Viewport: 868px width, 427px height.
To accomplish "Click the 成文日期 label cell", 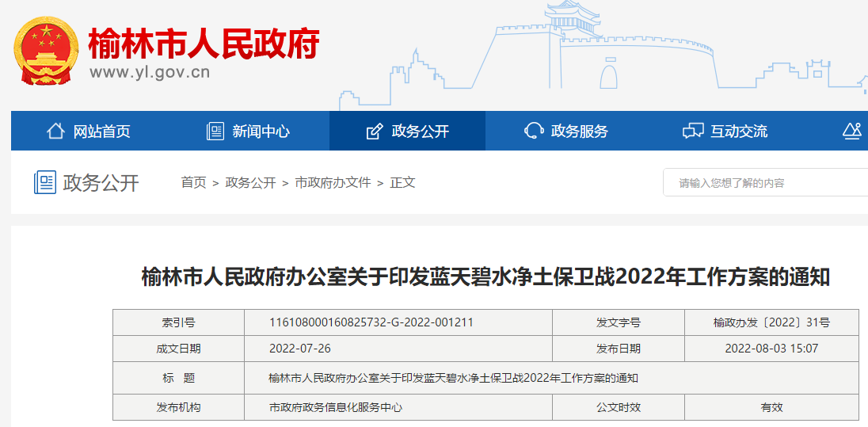I will [x=178, y=349].
